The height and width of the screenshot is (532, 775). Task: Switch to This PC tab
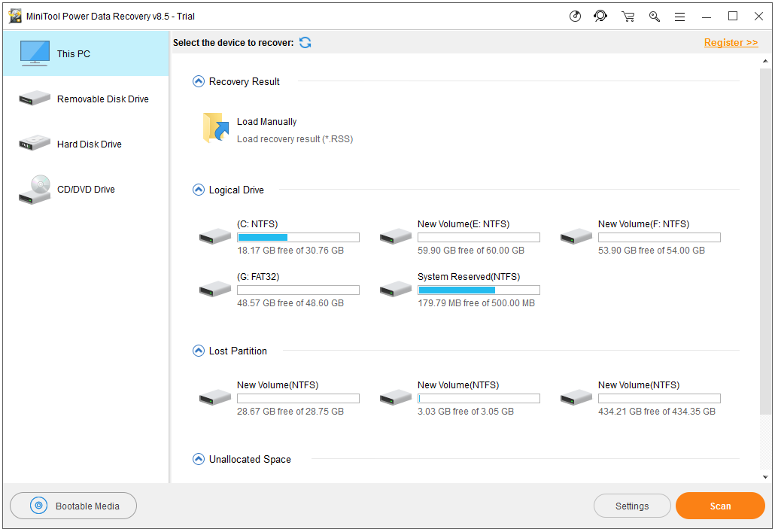86,53
